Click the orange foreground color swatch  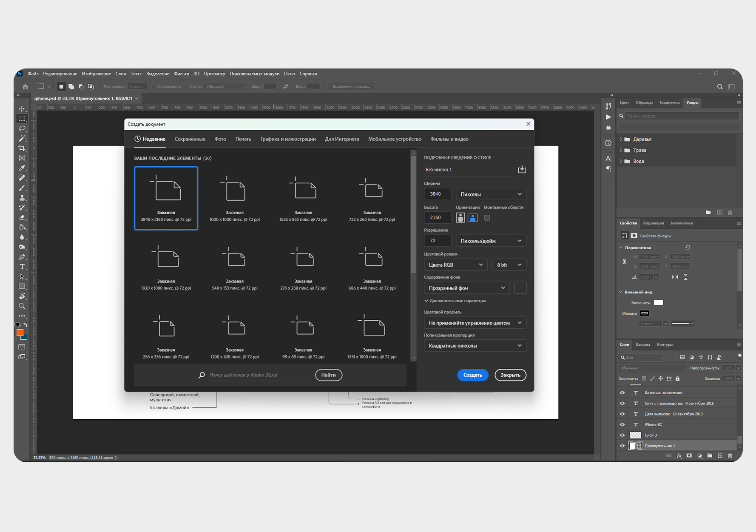click(x=20, y=333)
